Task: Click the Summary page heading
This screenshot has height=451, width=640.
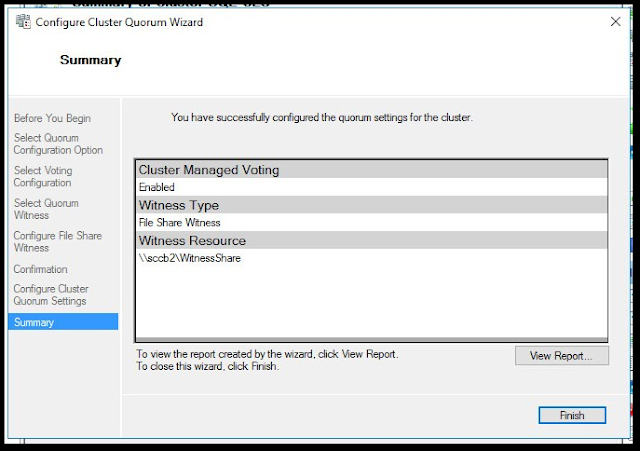Action: tap(91, 60)
